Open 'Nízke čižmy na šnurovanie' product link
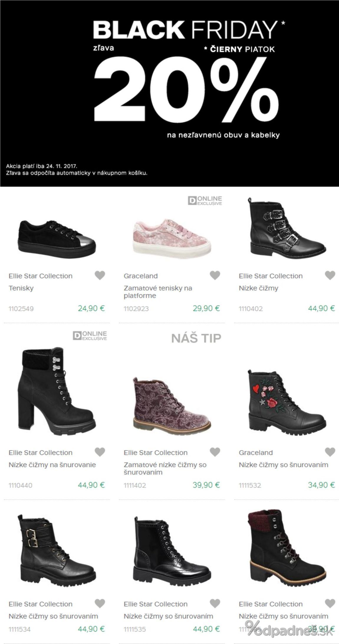The height and width of the screenshot is (644, 339). pyautogui.click(x=52, y=465)
